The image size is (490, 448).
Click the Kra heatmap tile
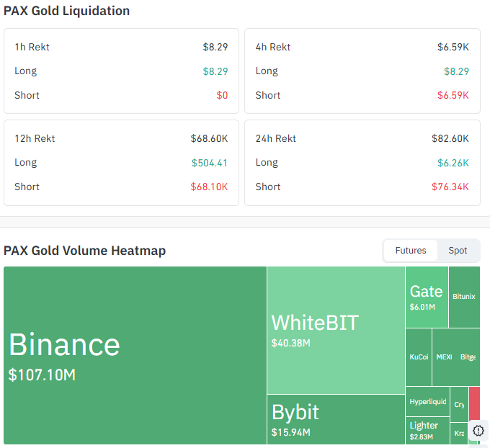tap(459, 434)
